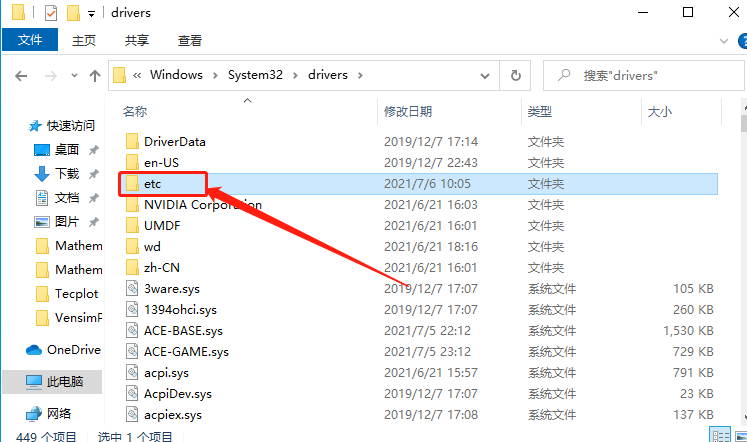
Task: Click the 3ware.sys file icon
Action: click(x=132, y=288)
